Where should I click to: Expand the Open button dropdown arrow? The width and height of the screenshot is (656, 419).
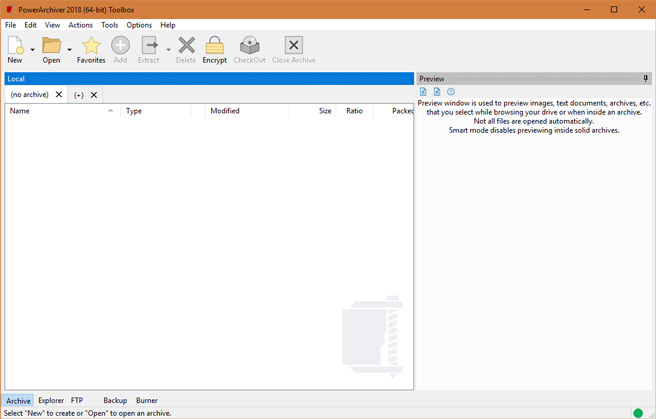point(69,49)
